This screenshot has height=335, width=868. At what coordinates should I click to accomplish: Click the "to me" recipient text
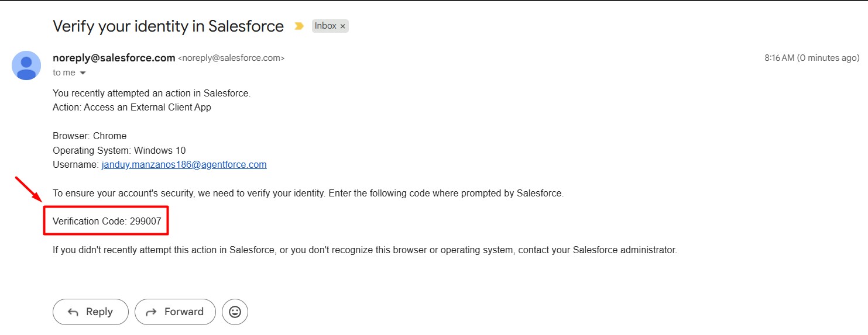pos(64,73)
